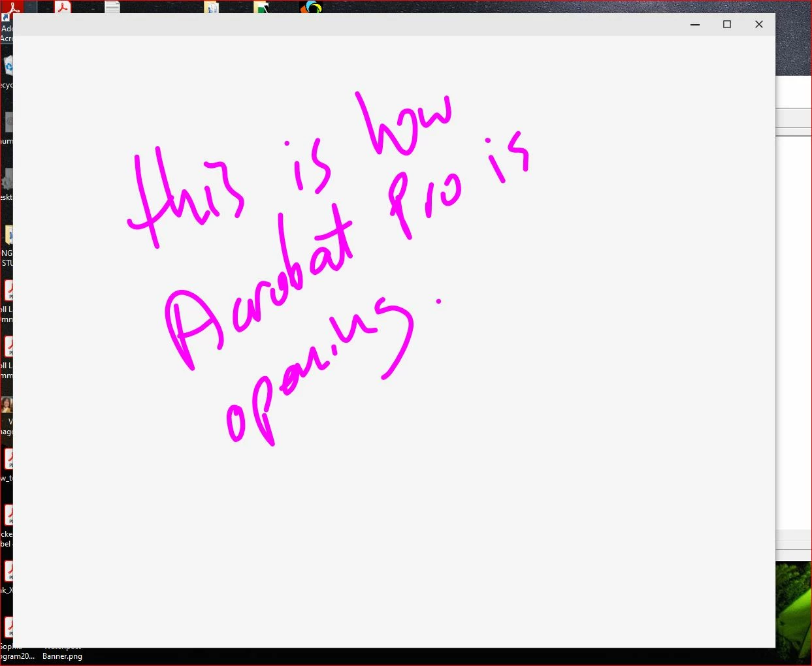The image size is (812, 666).
Task: Maximize the blank Acrobat window
Action: [727, 24]
